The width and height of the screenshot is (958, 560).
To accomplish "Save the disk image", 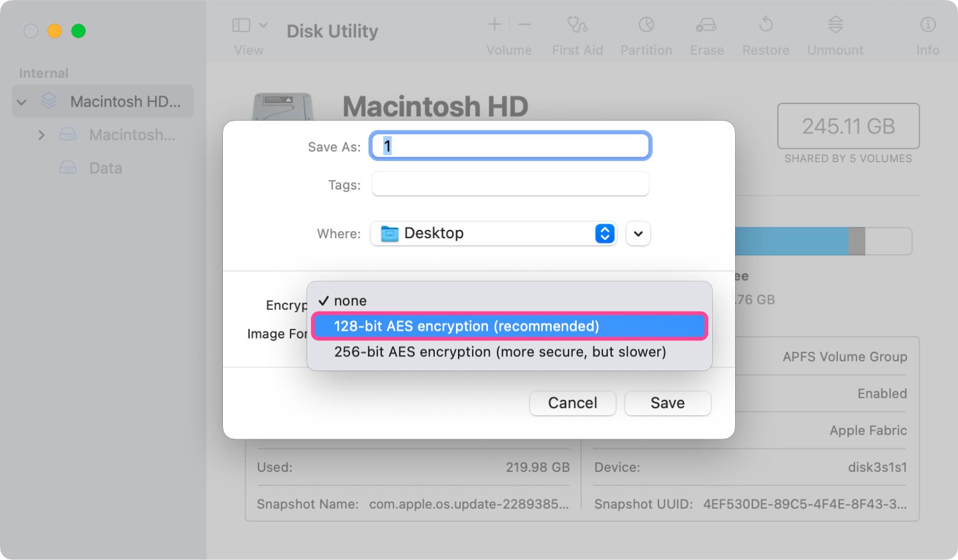I will [667, 403].
